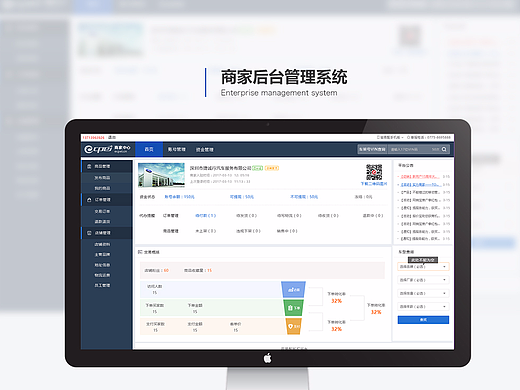Click the 未上架 (0) goods link
The image size is (520, 390).
205,231
